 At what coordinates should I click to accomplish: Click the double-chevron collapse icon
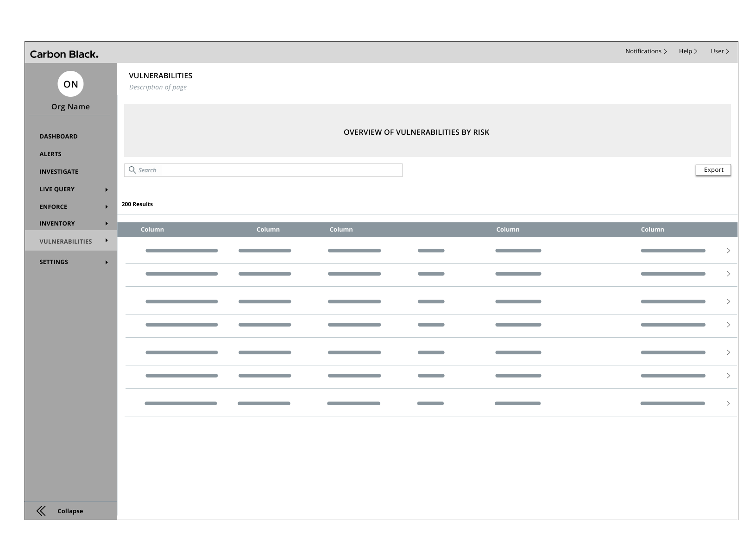pos(41,511)
